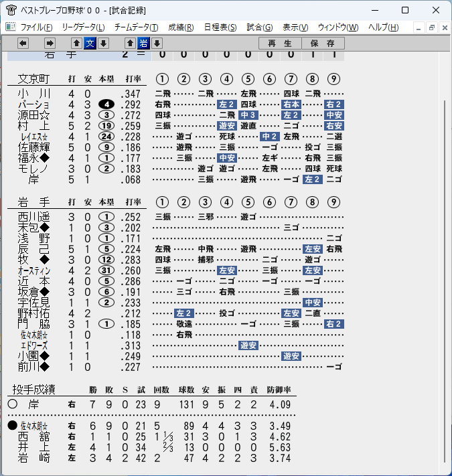Click the up arrow beside 岩 team icon

(x=130, y=43)
